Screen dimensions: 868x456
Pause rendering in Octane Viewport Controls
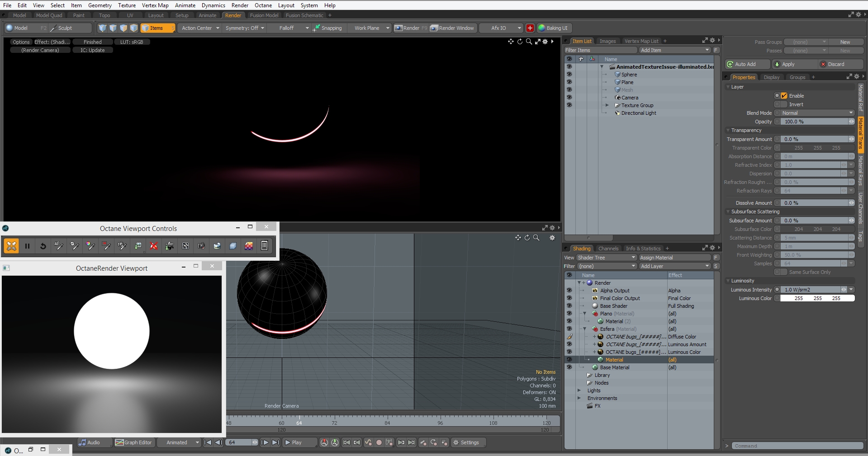(x=27, y=246)
